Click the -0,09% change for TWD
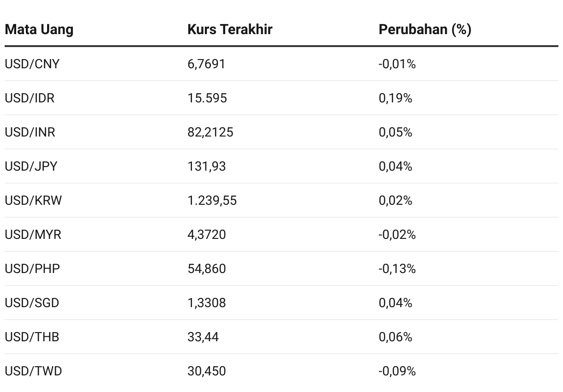This screenshot has width=563, height=392. coord(397,371)
